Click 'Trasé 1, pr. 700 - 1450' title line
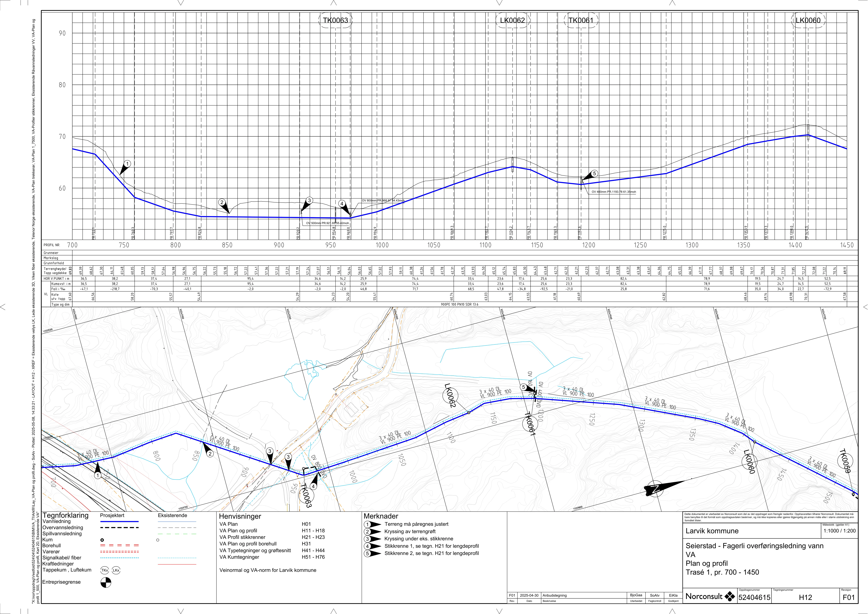 pyautogui.click(x=722, y=572)
